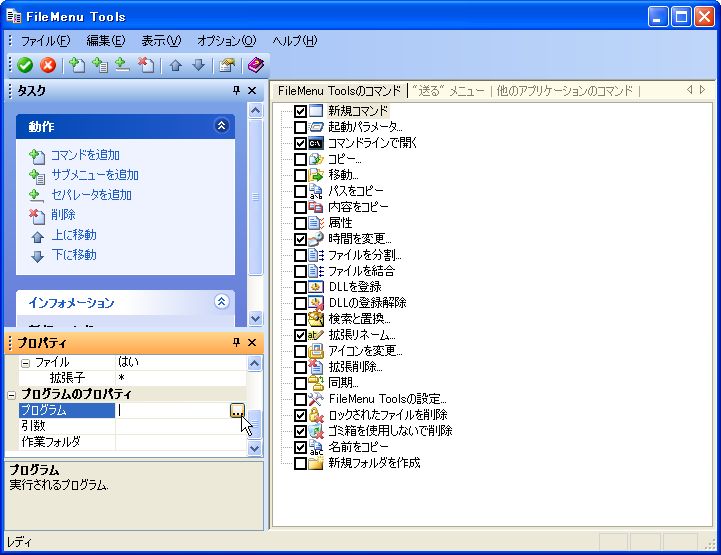Click the 拡張リネーム icon in command list

(315, 335)
